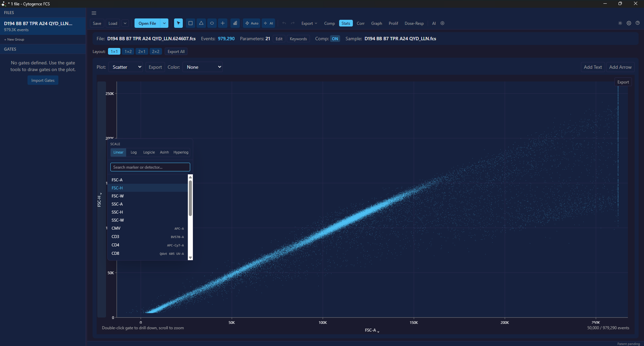
Task: Switch to the Stats tab
Action: coord(346,23)
